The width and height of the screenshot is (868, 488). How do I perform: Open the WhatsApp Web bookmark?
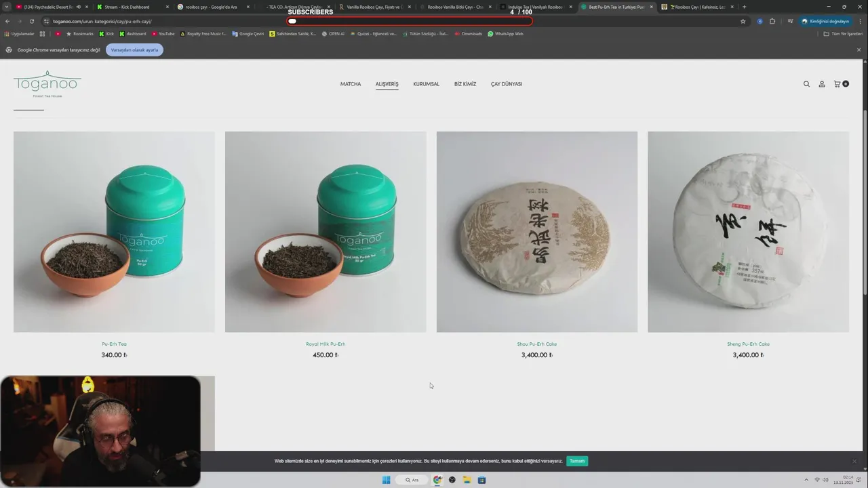[x=505, y=34]
